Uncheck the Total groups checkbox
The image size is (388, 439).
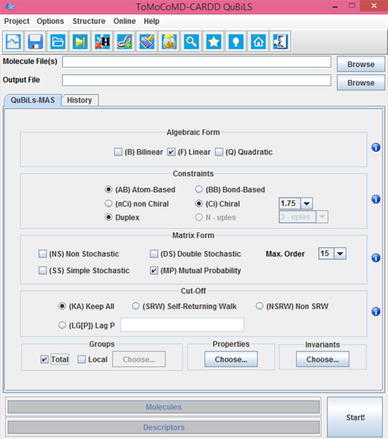[x=44, y=359]
